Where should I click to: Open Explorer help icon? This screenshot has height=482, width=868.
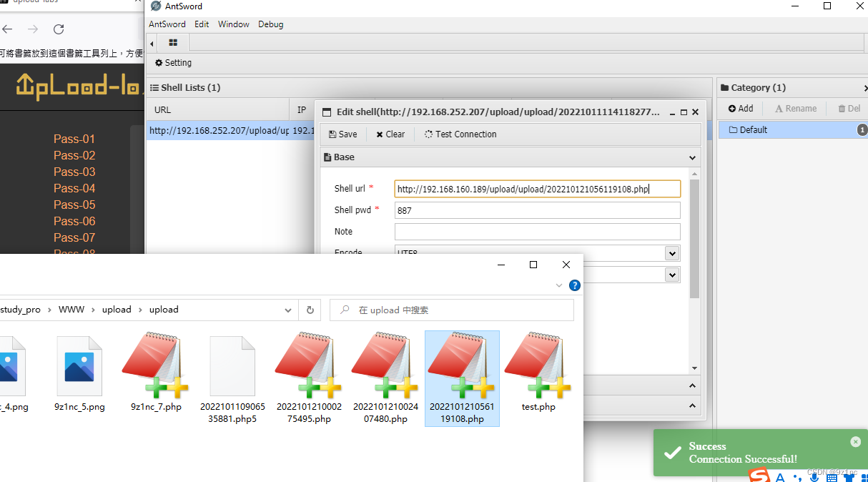tap(574, 285)
